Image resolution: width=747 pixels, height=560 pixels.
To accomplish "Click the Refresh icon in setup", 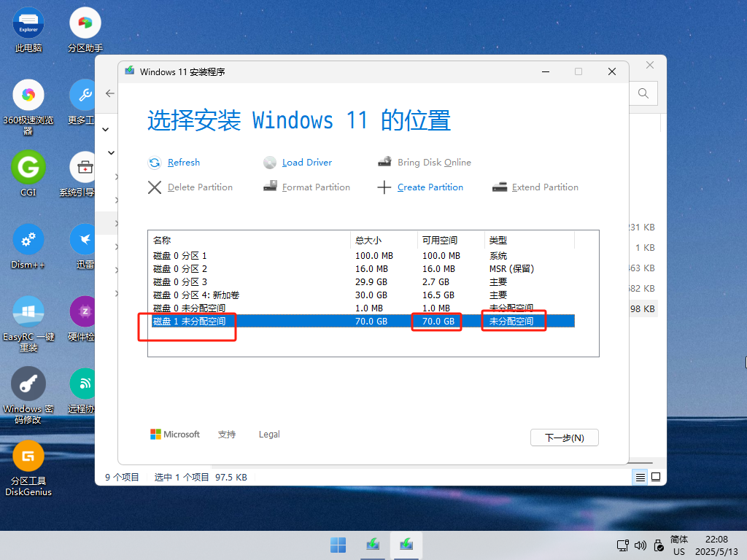I will click(155, 163).
